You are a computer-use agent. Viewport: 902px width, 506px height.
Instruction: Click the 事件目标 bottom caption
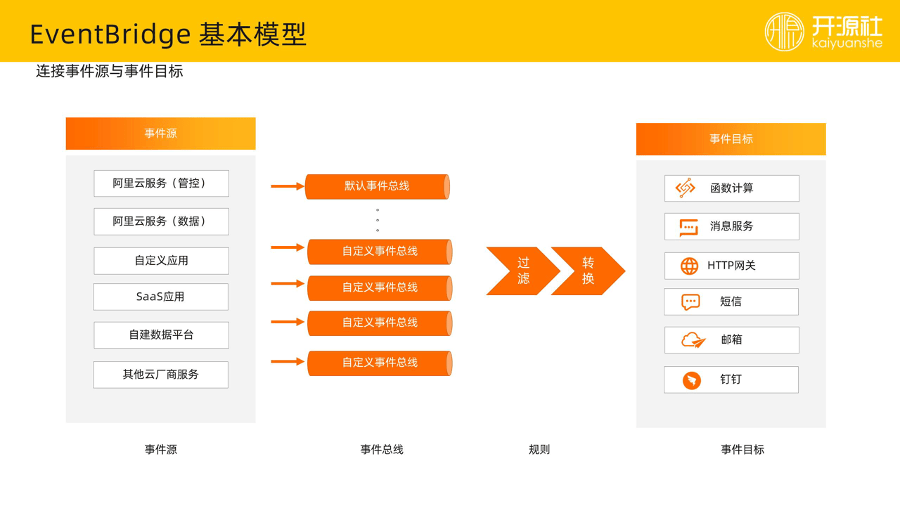point(743,450)
